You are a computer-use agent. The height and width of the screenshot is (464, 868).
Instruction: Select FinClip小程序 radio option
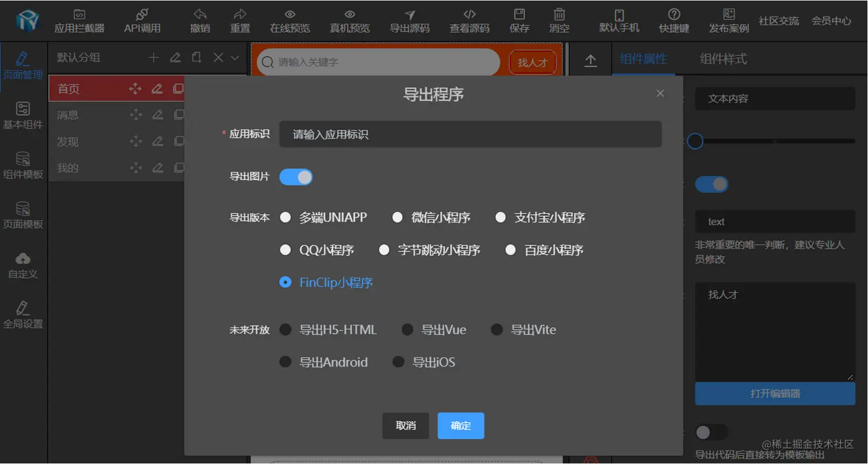point(326,283)
